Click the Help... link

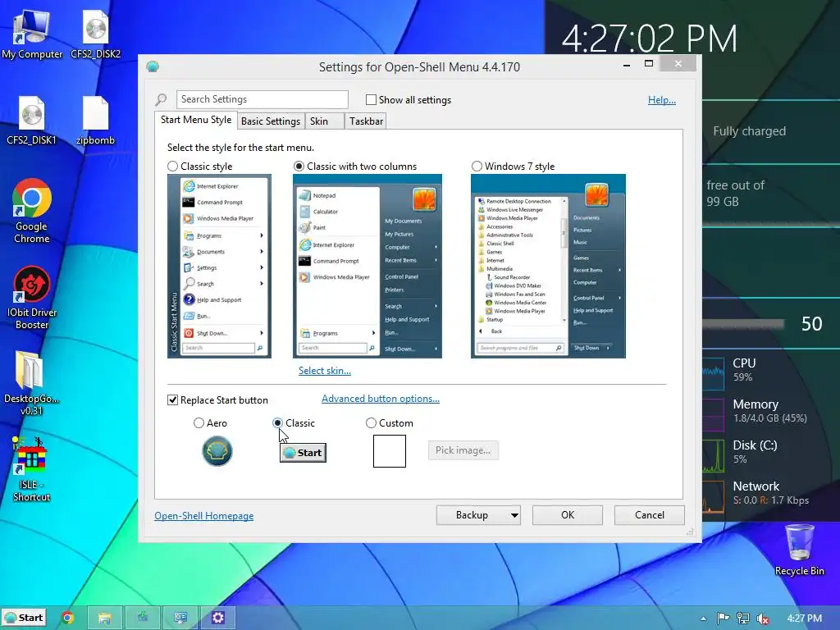(x=662, y=99)
